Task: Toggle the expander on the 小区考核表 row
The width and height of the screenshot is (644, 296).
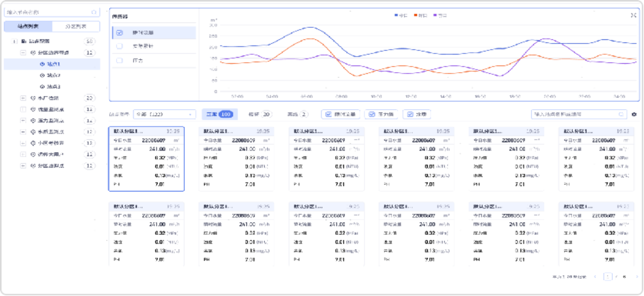Action: coord(23,143)
